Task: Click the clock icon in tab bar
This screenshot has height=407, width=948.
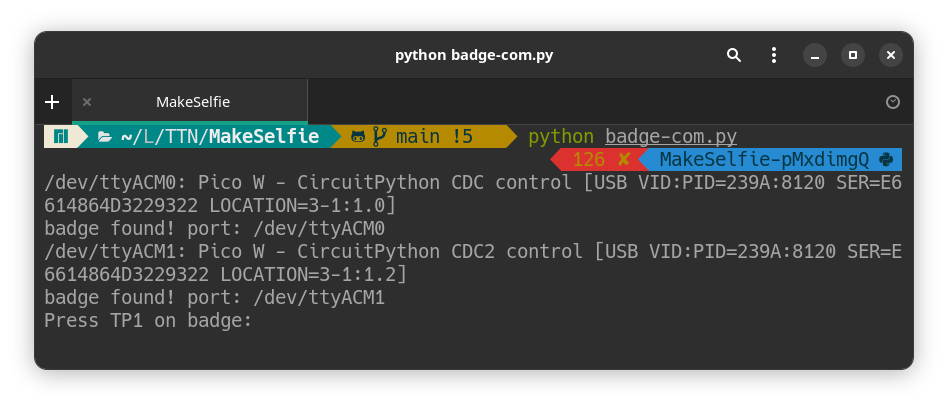Action: (x=893, y=102)
